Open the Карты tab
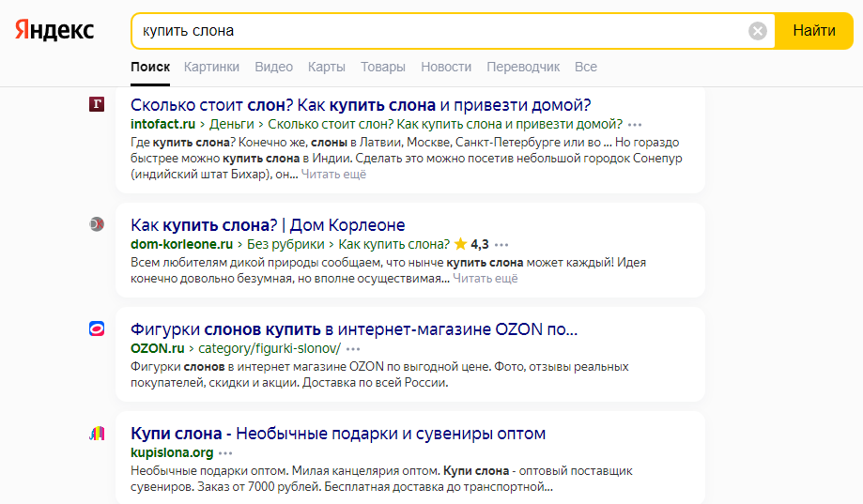The height and width of the screenshot is (504, 863). 327,68
